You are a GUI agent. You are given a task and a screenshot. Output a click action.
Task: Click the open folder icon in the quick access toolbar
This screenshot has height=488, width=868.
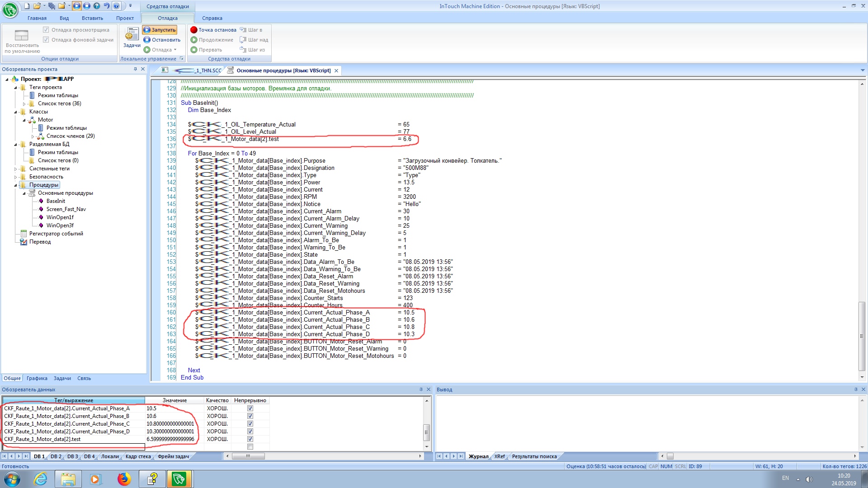(37, 6)
